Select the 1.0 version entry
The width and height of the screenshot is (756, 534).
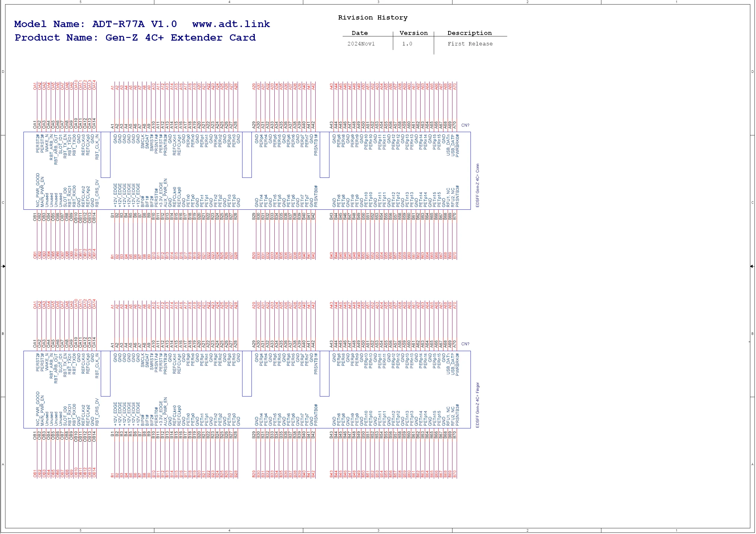tap(407, 44)
